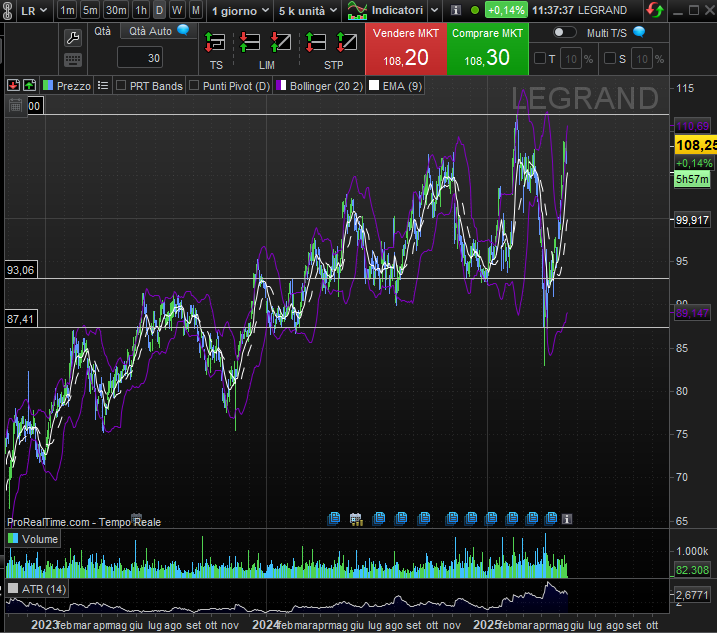Select the LIM horizontal-line limit order icon
Screen dimensions: 717x633
click(250, 42)
